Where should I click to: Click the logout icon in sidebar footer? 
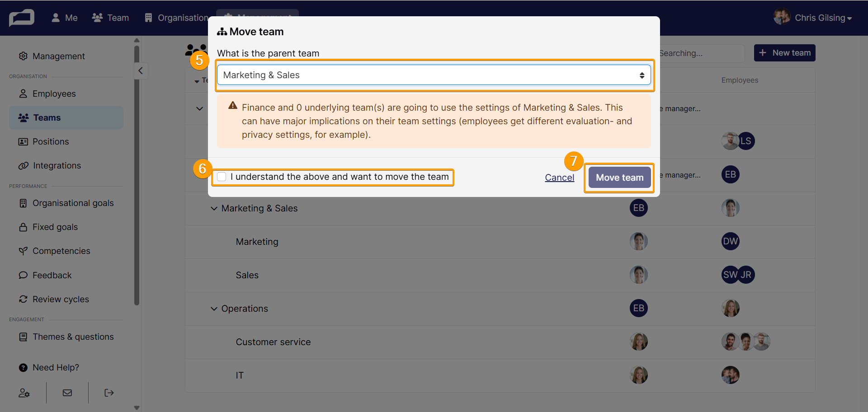[109, 393]
